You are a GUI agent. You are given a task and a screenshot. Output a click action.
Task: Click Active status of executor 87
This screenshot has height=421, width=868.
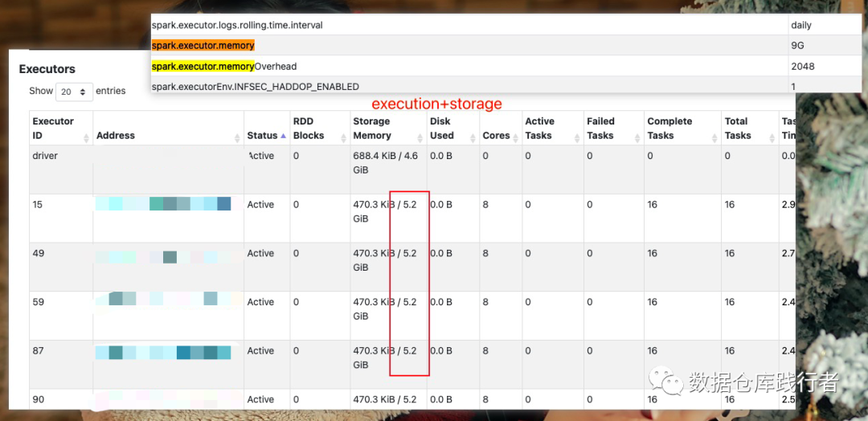coord(260,351)
